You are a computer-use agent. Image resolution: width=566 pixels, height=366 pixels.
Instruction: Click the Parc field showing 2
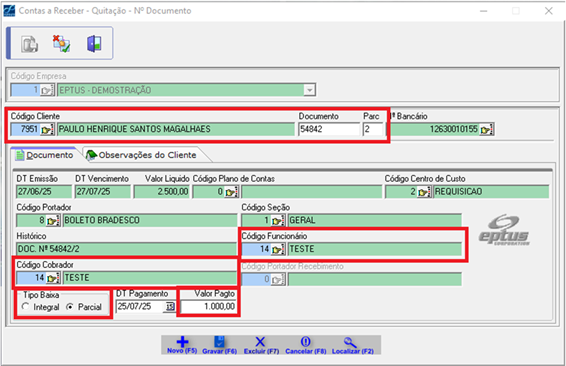(373, 129)
